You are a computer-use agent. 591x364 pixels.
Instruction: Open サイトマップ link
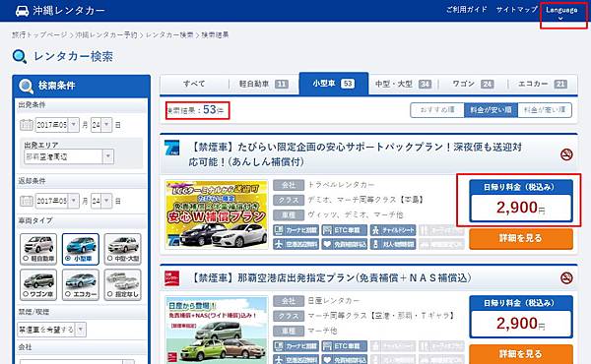point(516,10)
